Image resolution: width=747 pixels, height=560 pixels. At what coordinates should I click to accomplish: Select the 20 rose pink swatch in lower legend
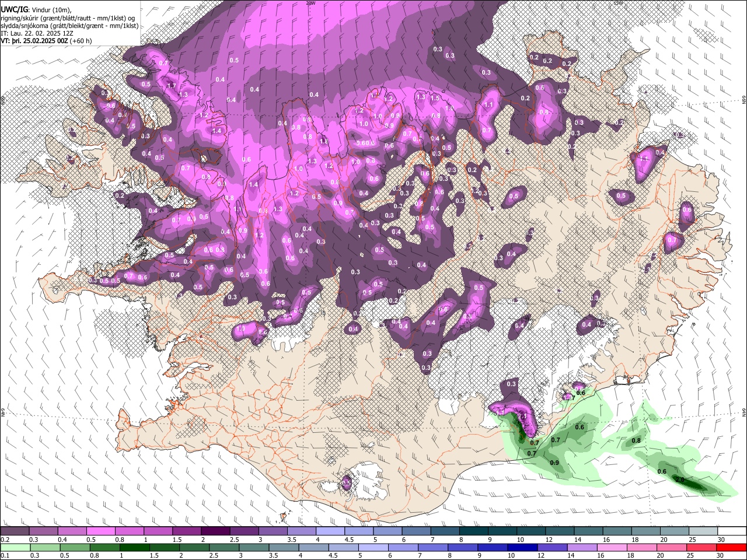coord(671,547)
